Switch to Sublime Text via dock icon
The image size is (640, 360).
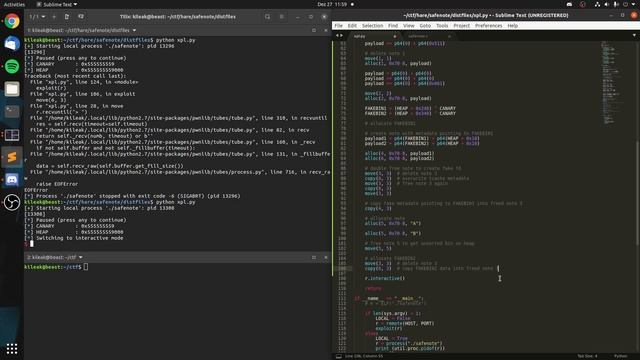coord(12,157)
